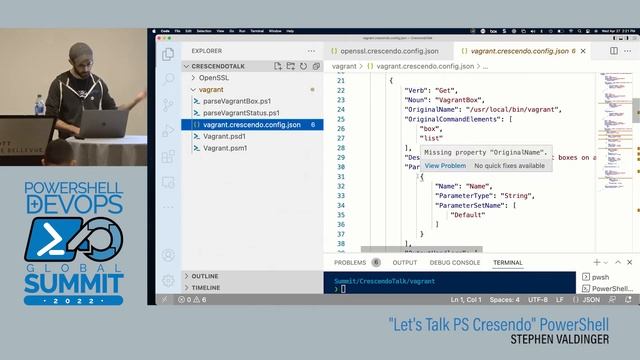Click the horizontal scrollbar of the editor

(x=422, y=249)
